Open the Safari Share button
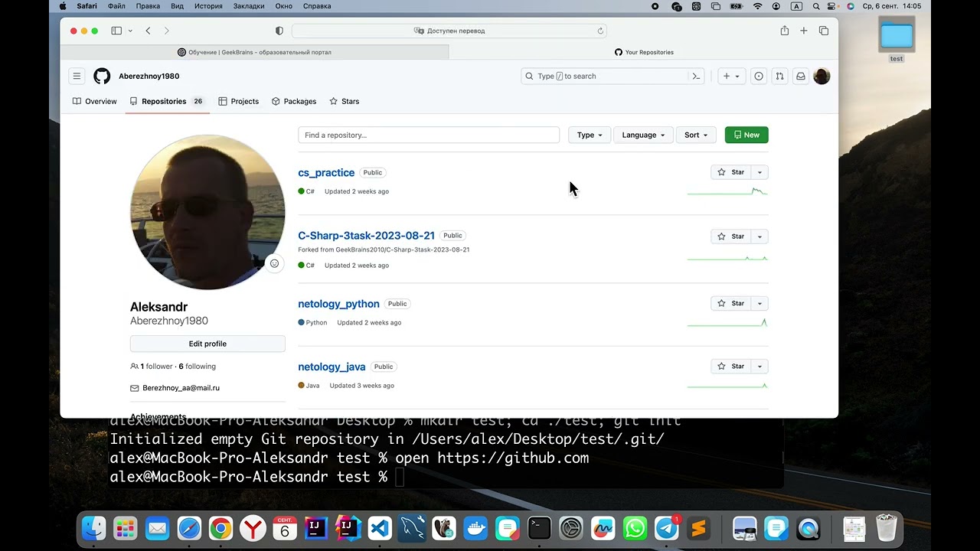Image resolution: width=980 pixels, height=551 pixels. 784,31
